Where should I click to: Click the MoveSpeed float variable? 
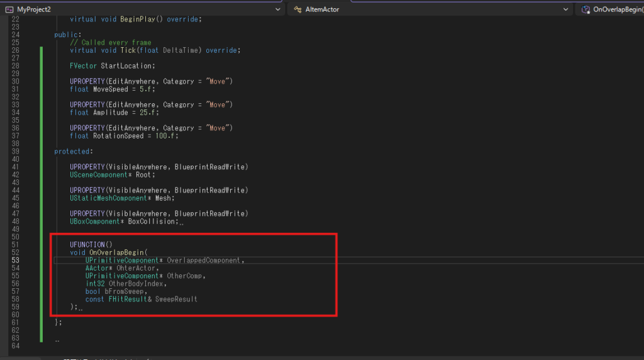click(x=110, y=89)
